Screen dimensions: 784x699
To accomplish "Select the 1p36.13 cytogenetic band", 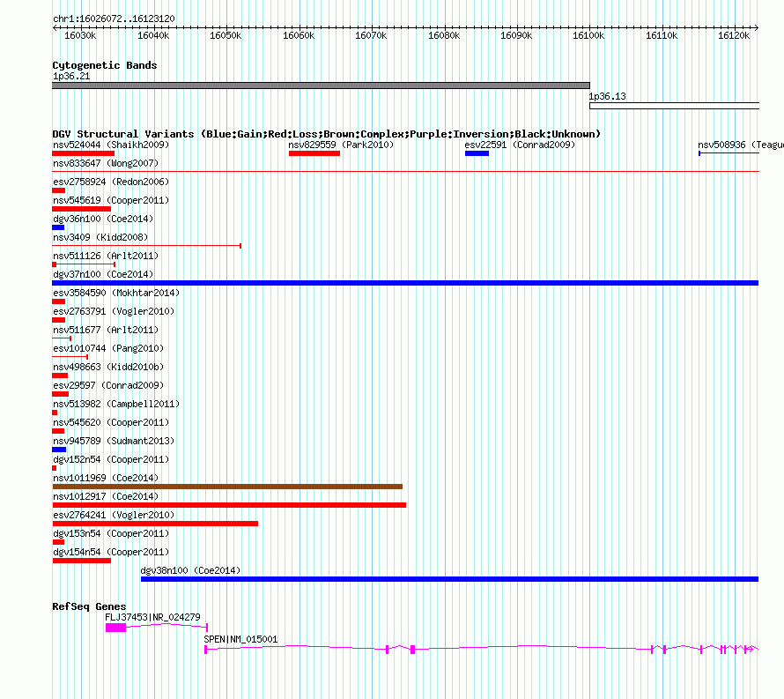I will [x=674, y=106].
